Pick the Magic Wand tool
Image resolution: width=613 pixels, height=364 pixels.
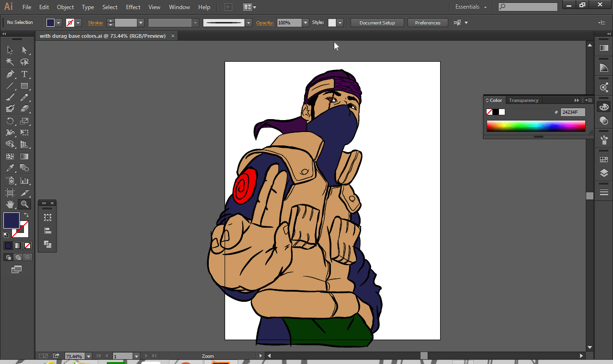(x=10, y=62)
